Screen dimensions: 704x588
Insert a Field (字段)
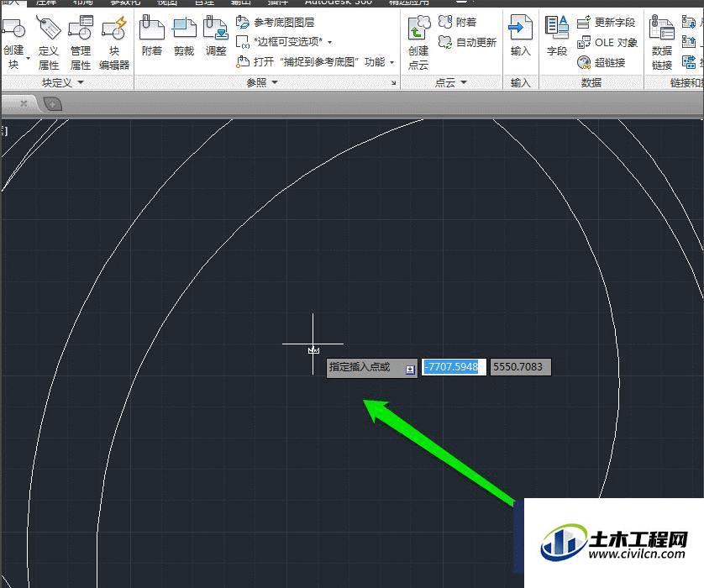click(557, 36)
